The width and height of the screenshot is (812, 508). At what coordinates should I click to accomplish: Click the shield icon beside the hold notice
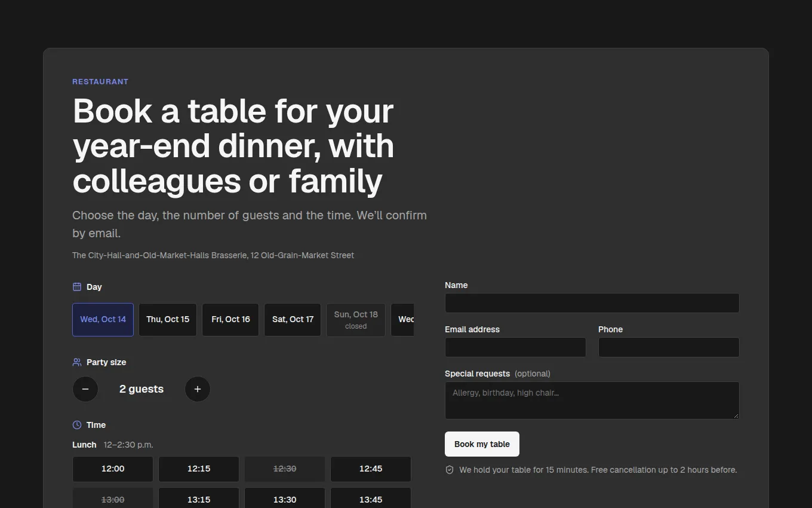(450, 470)
